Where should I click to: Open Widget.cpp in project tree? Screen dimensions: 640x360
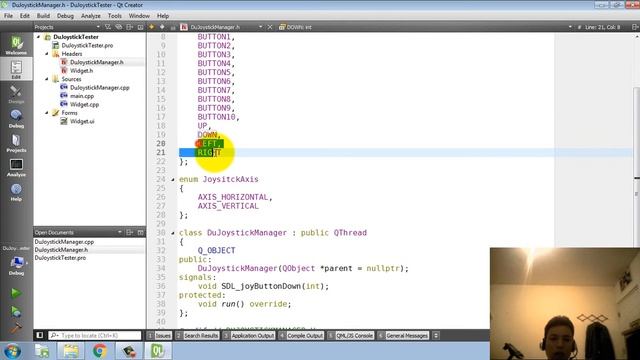tap(84, 104)
